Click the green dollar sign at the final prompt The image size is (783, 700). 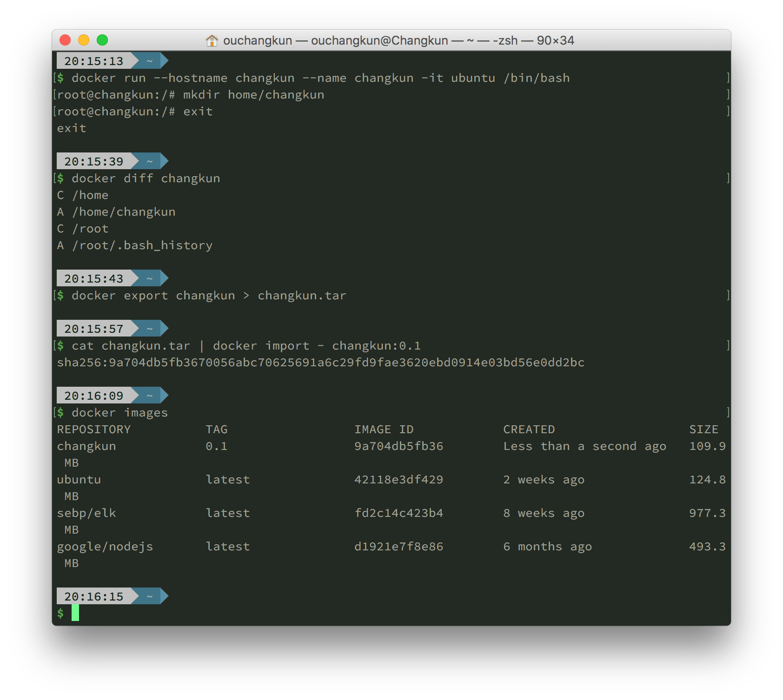click(60, 613)
